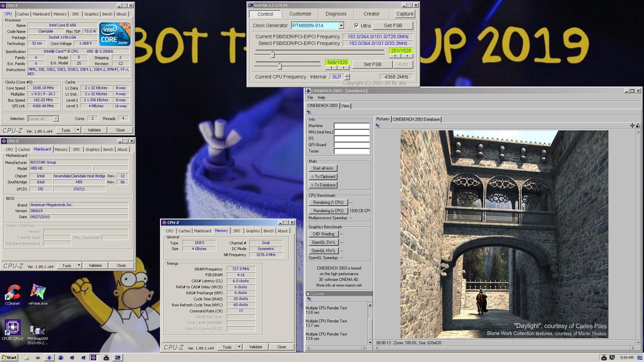Click the PLL SetFSB taskbar button
This screenshot has width=644, height=362.
[x=118, y=358]
